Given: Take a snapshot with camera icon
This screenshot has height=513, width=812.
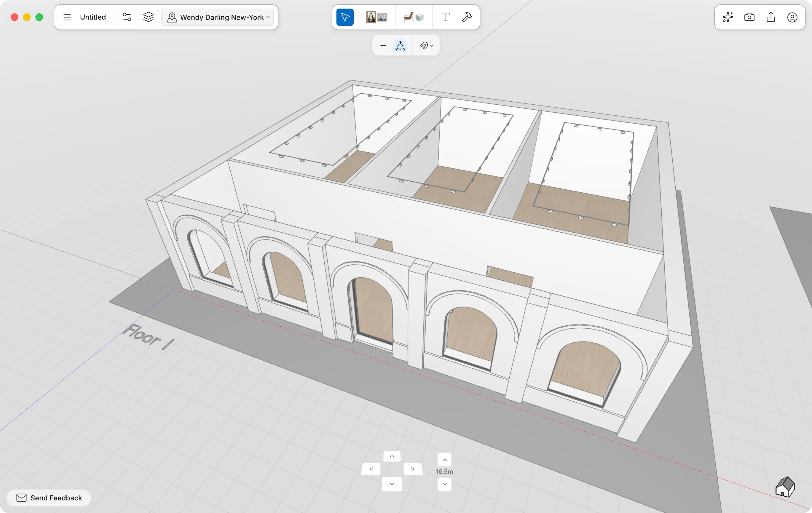Looking at the screenshot, I should [749, 17].
